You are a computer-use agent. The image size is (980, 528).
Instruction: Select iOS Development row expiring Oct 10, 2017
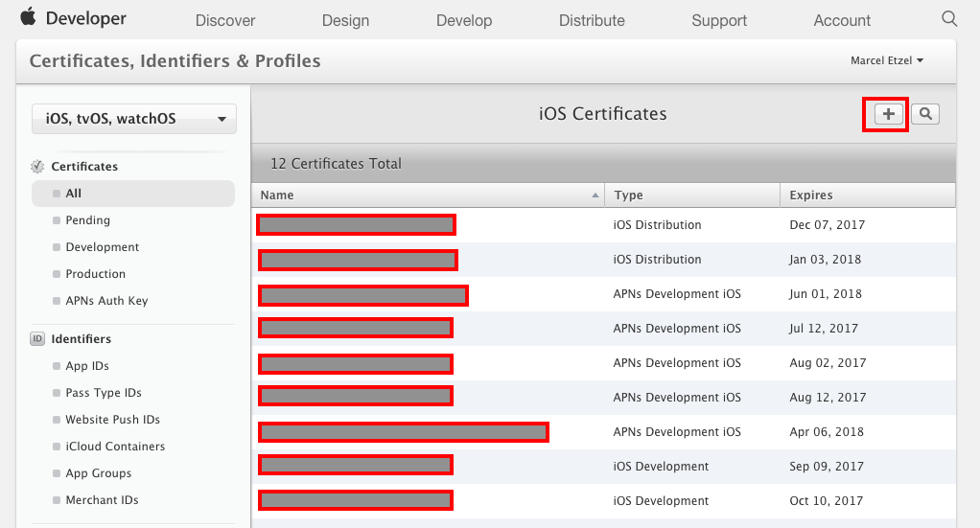point(603,501)
